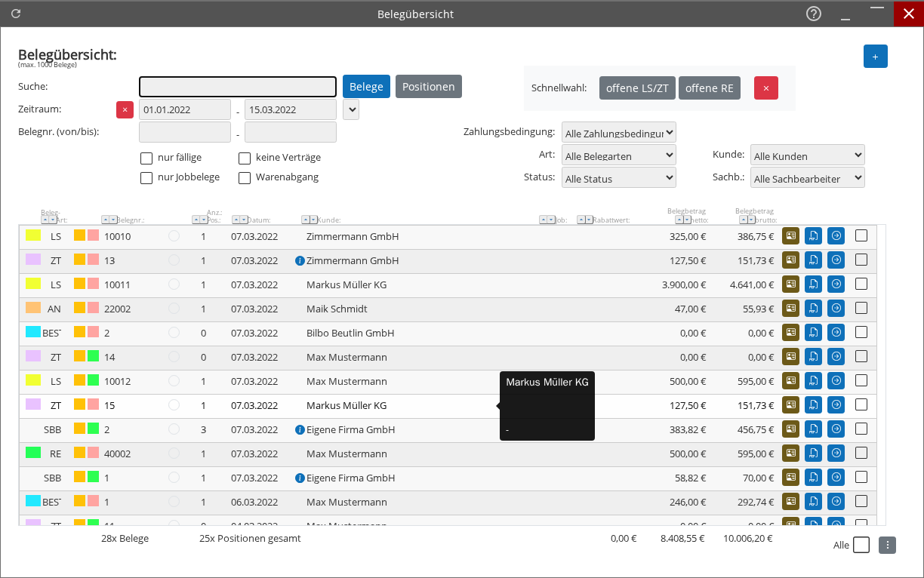The width and height of the screenshot is (924, 578).
Task: Open the contact card for Belegnr. 22002
Action: (x=790, y=309)
